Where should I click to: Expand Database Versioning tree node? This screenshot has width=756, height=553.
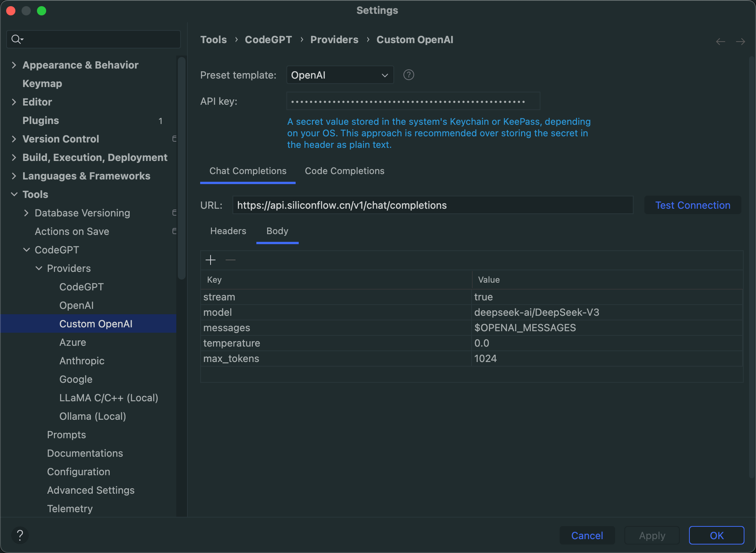click(26, 213)
